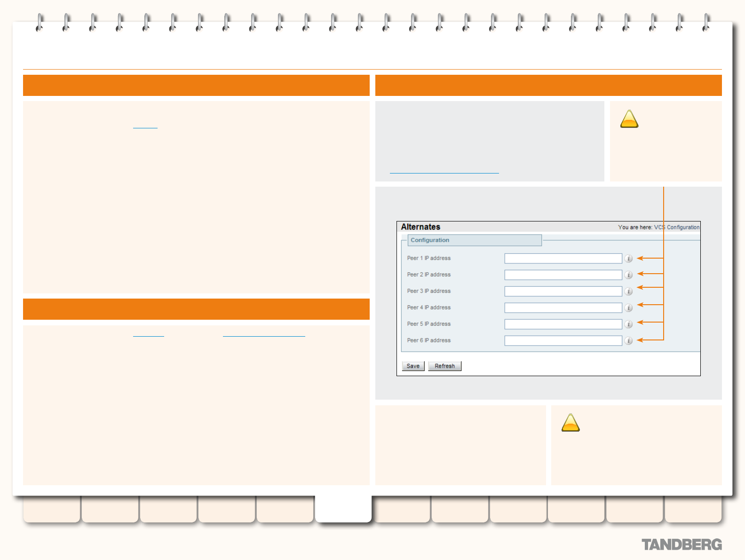Image resolution: width=745 pixels, height=560 pixels.
Task: Click the info icon for Peer 2 IP address
Action: (628, 275)
